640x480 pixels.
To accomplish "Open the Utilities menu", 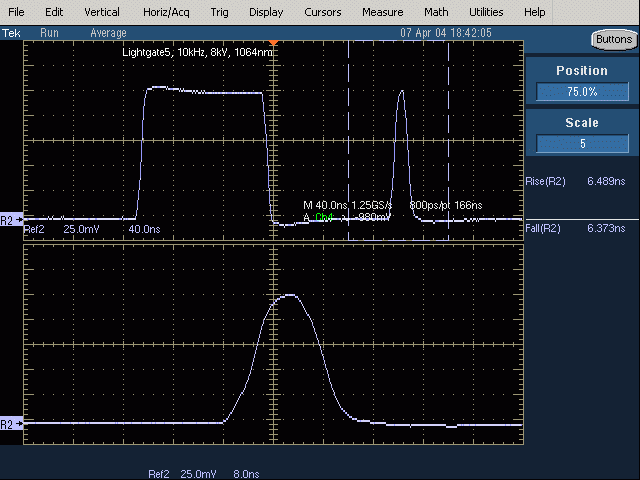I will (x=486, y=12).
